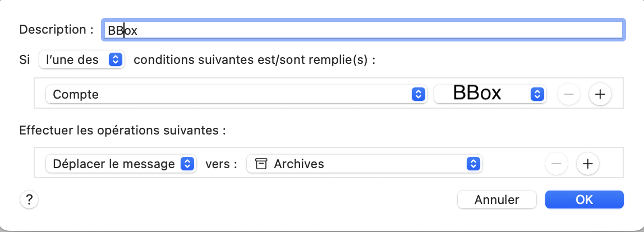Image resolution: width=644 pixels, height=232 pixels.
Task: Click the chevron arrows beside "l'une des"
Action: tap(115, 60)
